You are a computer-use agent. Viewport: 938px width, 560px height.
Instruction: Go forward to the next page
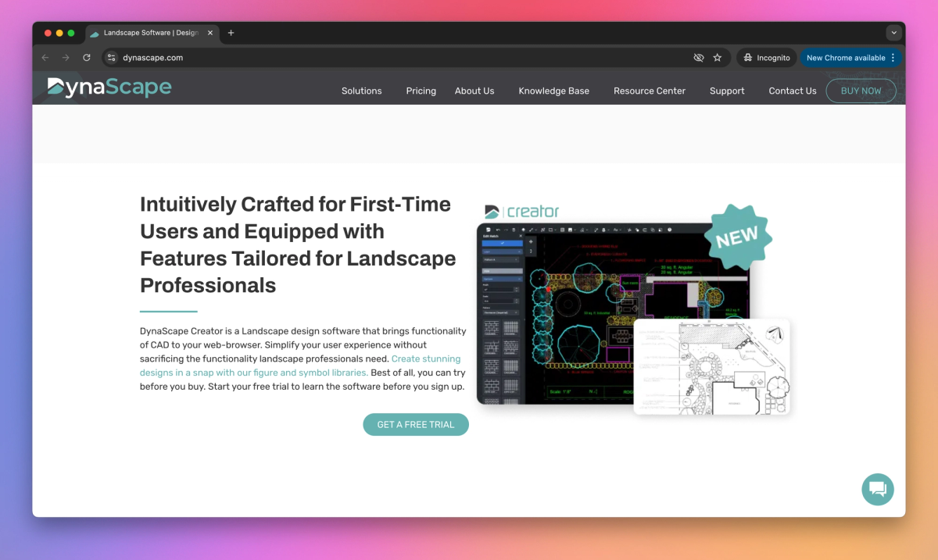66,58
